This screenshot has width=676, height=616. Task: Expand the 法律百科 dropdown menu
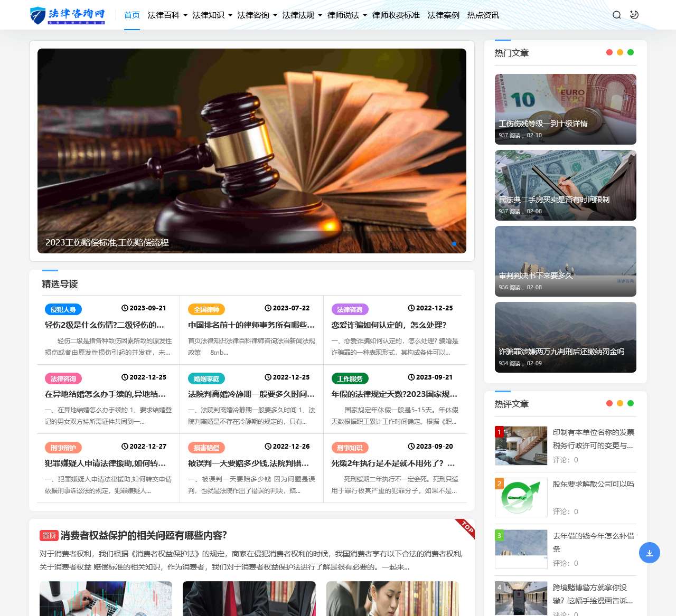tap(165, 15)
